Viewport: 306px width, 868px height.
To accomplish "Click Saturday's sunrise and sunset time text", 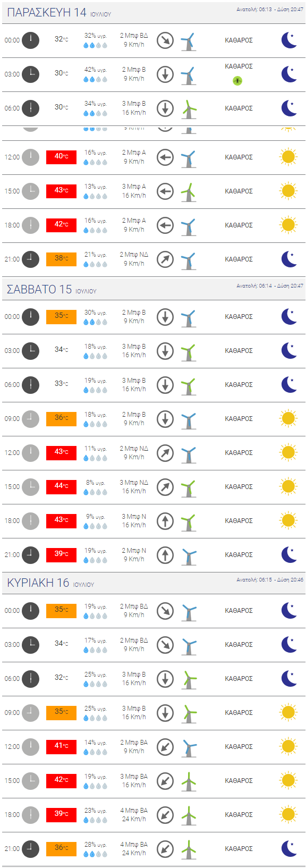I will click(270, 285).
